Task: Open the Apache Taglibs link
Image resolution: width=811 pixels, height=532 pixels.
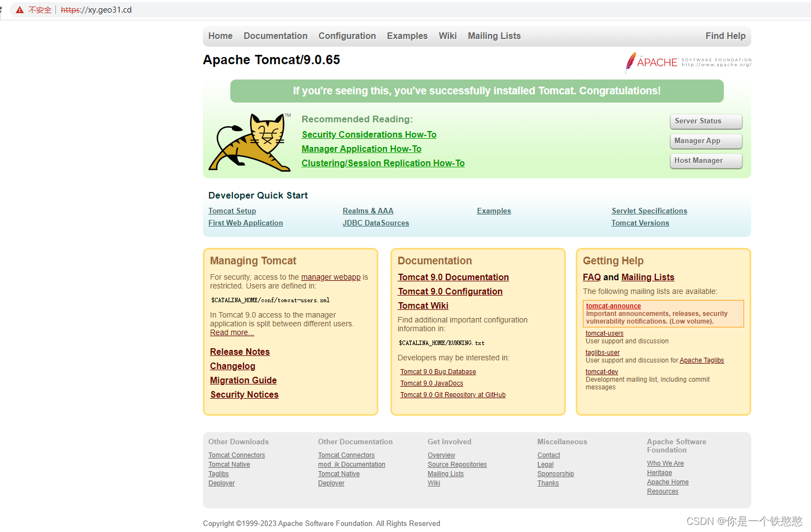Action: pyautogui.click(x=701, y=360)
